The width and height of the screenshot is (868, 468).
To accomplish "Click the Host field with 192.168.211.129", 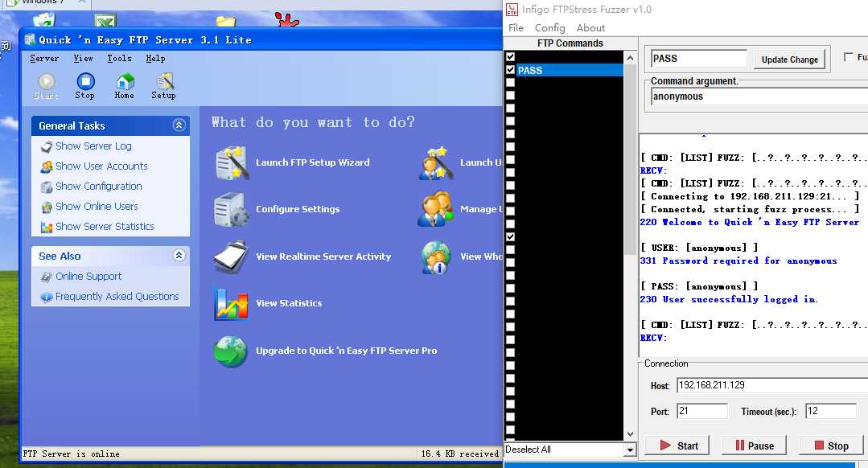I will (x=772, y=385).
